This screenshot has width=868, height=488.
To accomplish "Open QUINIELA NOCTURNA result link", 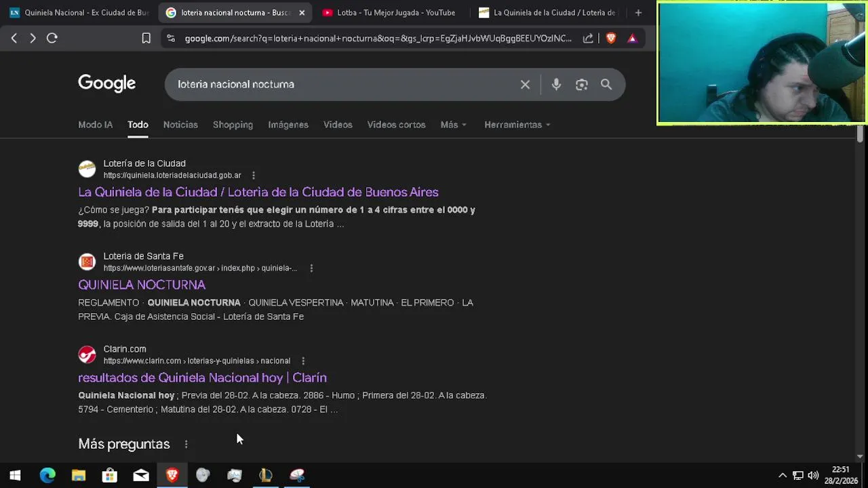I will pos(142,285).
